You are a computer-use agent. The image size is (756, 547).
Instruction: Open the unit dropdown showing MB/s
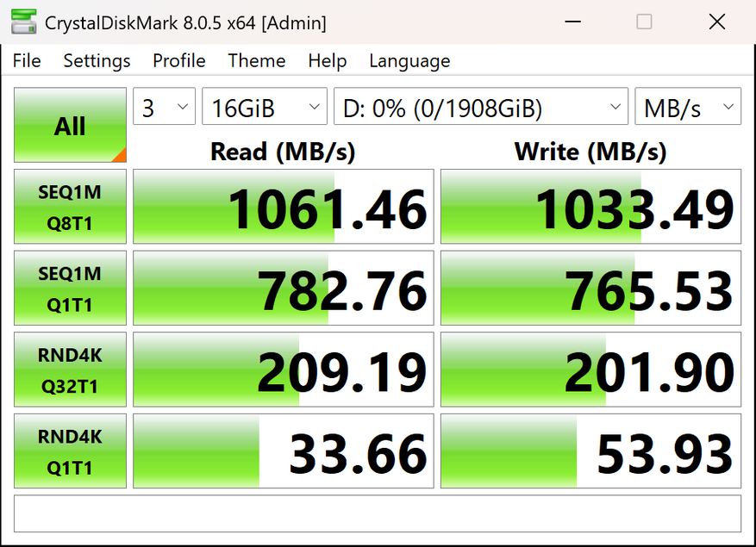688,106
